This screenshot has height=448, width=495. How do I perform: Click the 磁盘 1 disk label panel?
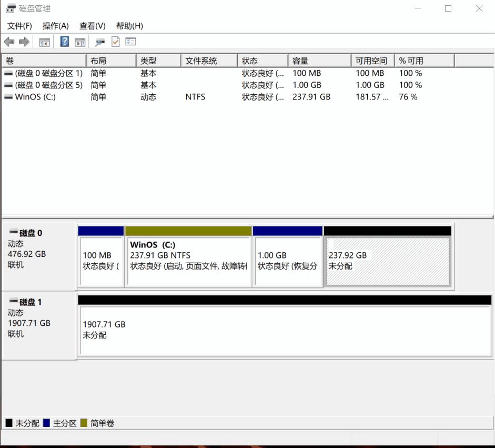click(39, 325)
